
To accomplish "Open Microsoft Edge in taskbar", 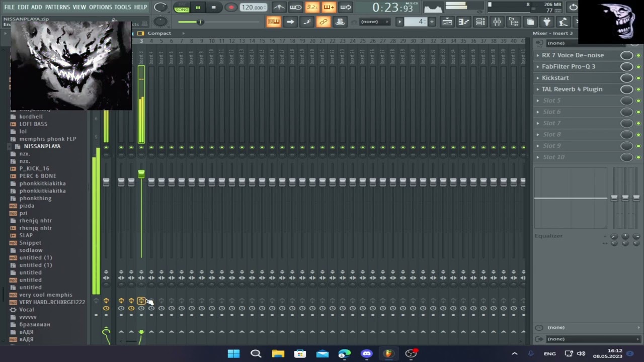I will (x=344, y=353).
